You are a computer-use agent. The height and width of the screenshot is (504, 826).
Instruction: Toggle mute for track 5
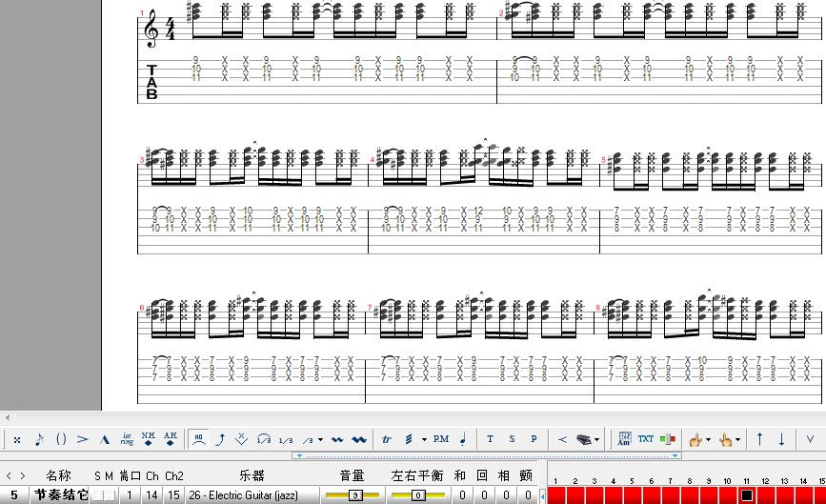click(110, 495)
